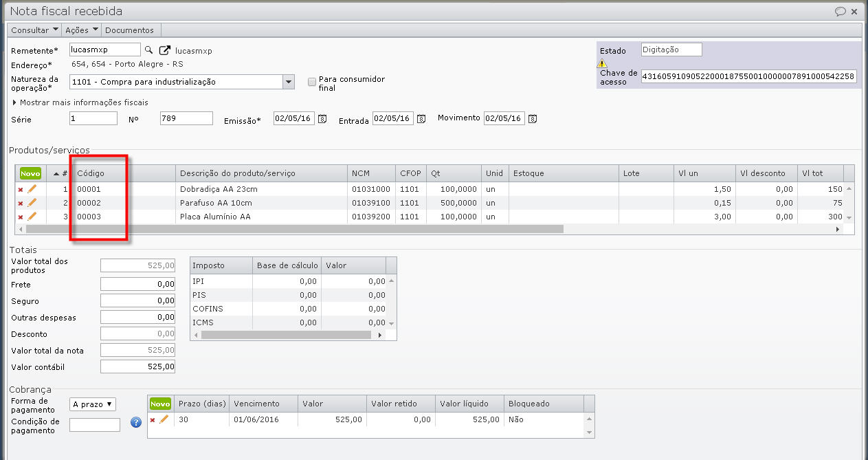The height and width of the screenshot is (460, 868).
Task: Open the Emissão date calendar icon
Action: point(322,119)
